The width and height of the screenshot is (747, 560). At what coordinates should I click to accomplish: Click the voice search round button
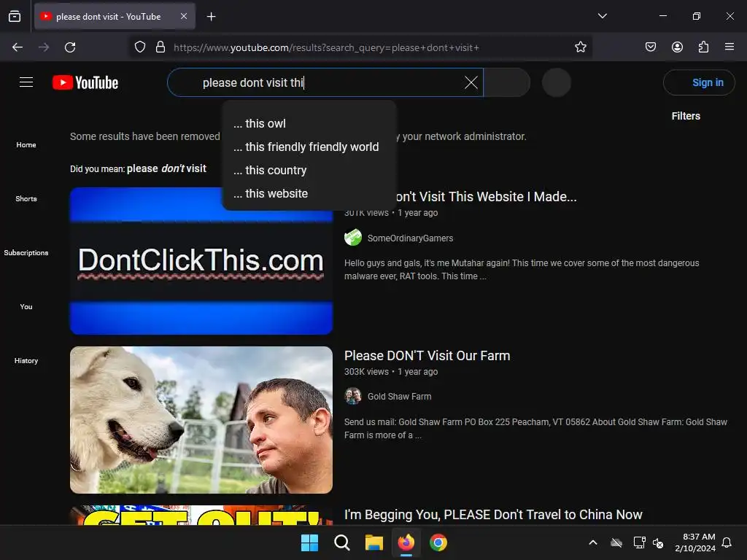pos(557,82)
